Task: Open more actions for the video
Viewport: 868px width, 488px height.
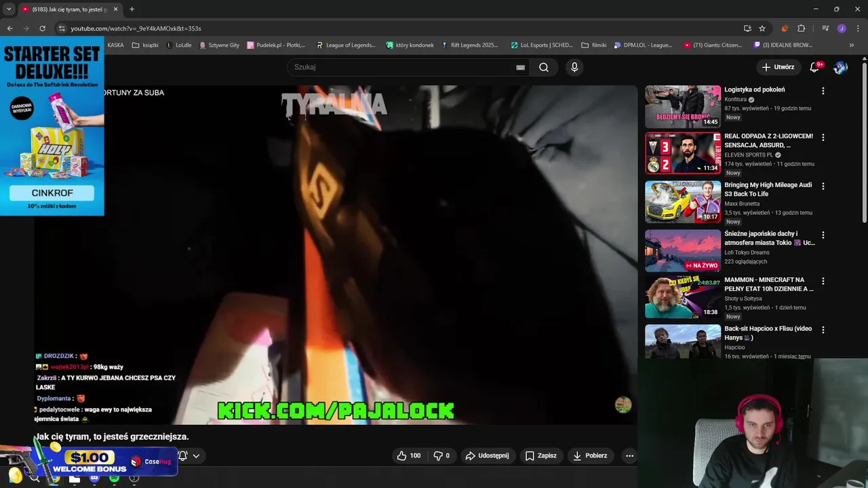Action: click(x=629, y=455)
